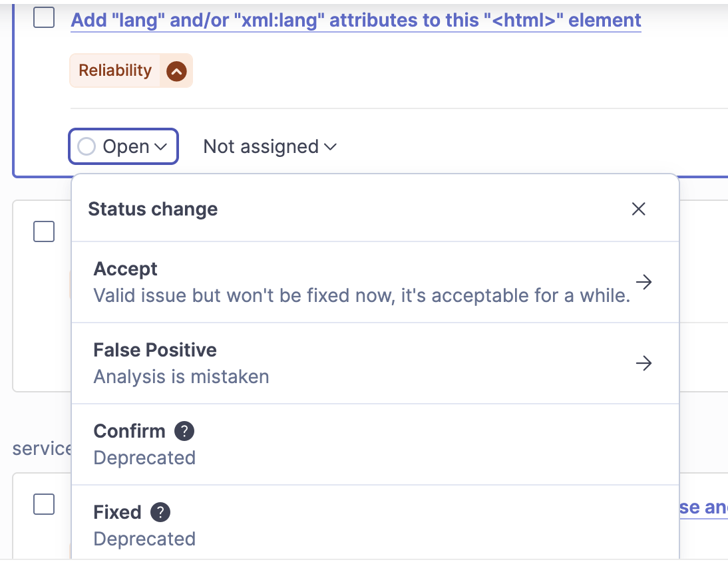The image size is (728, 576).
Task: Check the checkbox on the second issue card
Action: pyautogui.click(x=44, y=231)
